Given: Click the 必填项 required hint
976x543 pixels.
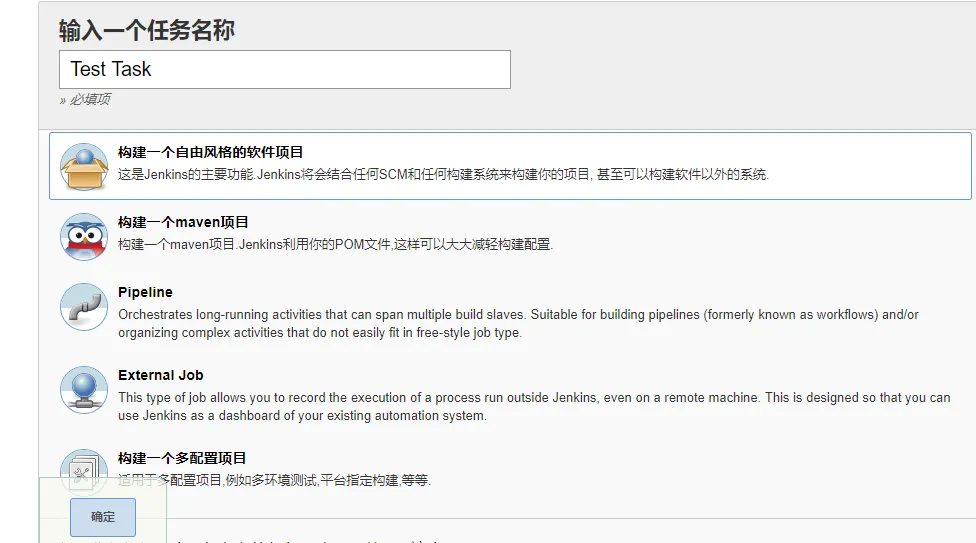Looking at the screenshot, I should 85,100.
